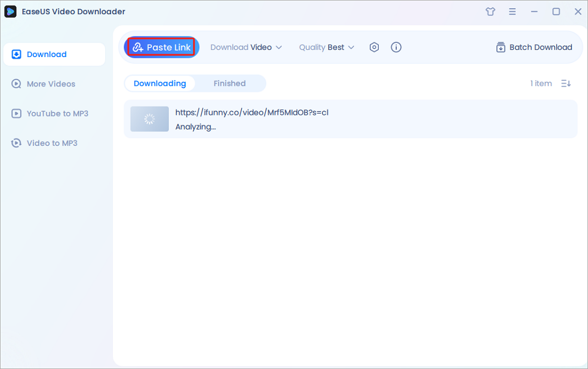Open Batch Download

pyautogui.click(x=534, y=47)
